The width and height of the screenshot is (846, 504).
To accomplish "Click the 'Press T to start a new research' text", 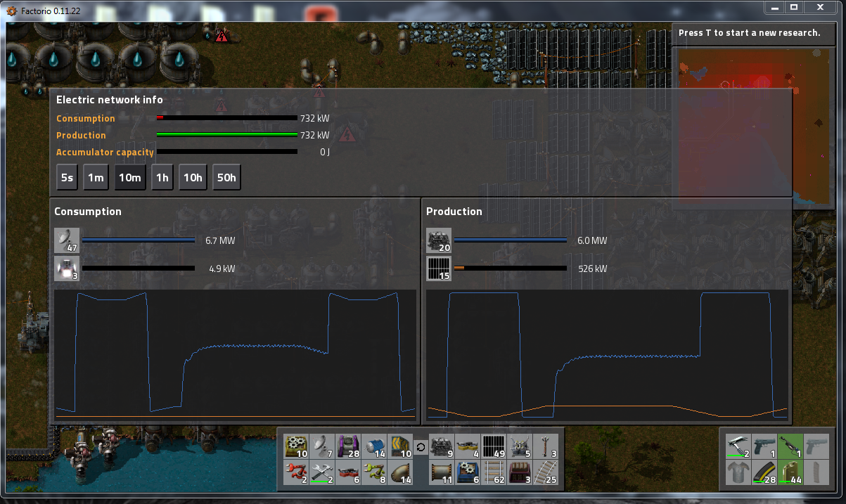I will point(749,33).
